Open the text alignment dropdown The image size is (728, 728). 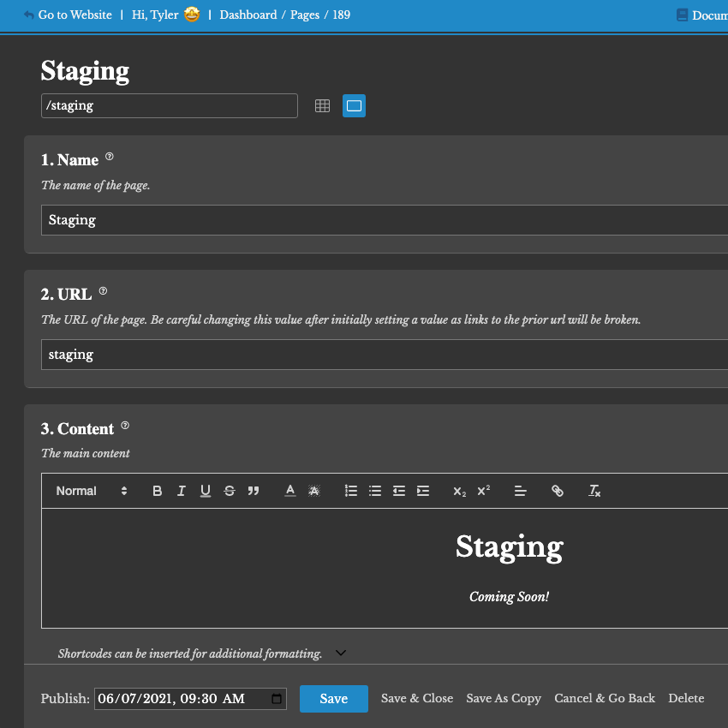point(520,491)
